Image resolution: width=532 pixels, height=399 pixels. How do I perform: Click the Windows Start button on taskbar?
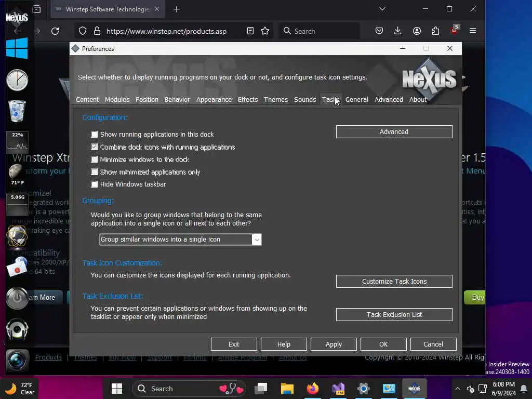point(117,389)
